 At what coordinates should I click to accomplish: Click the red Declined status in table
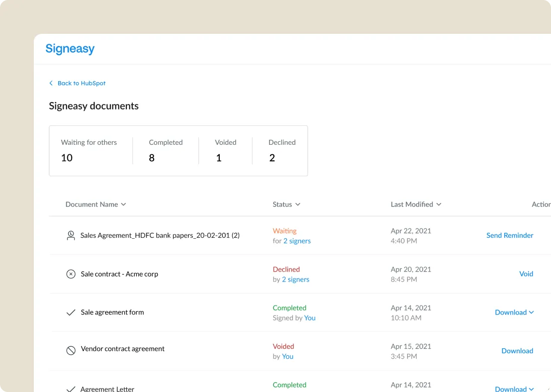coord(286,269)
